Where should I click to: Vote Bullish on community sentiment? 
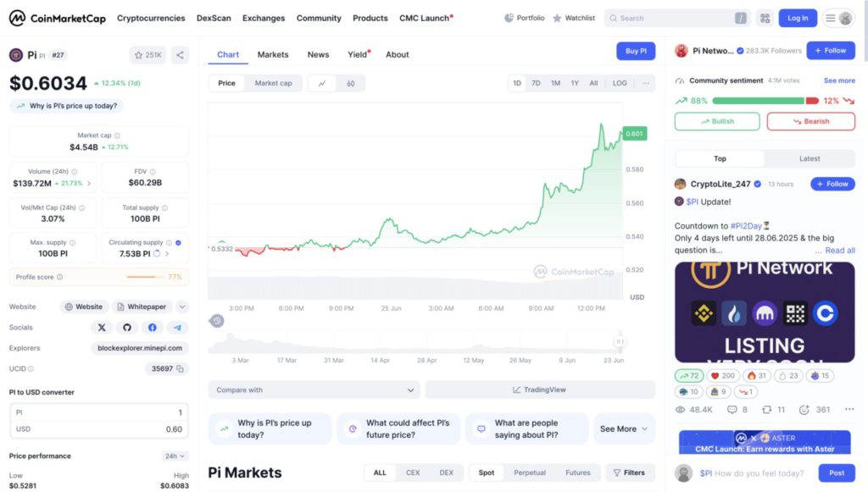717,121
